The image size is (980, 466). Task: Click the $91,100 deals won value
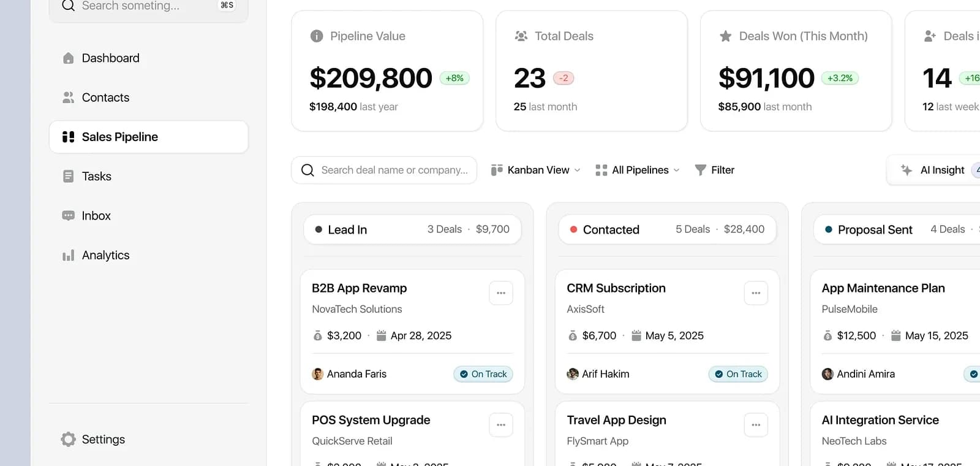coord(766,78)
